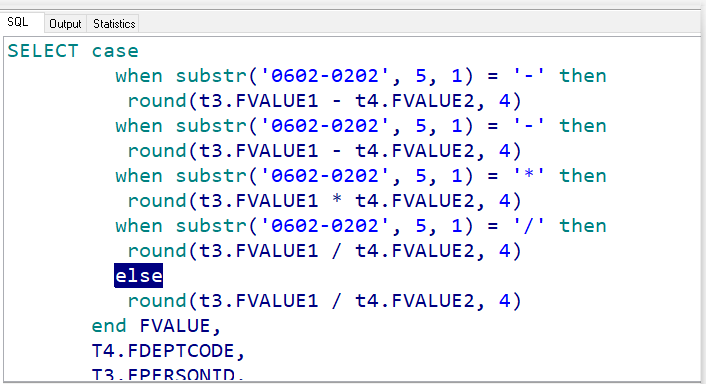Open the Statistics tab
The image size is (706, 384).
(114, 24)
